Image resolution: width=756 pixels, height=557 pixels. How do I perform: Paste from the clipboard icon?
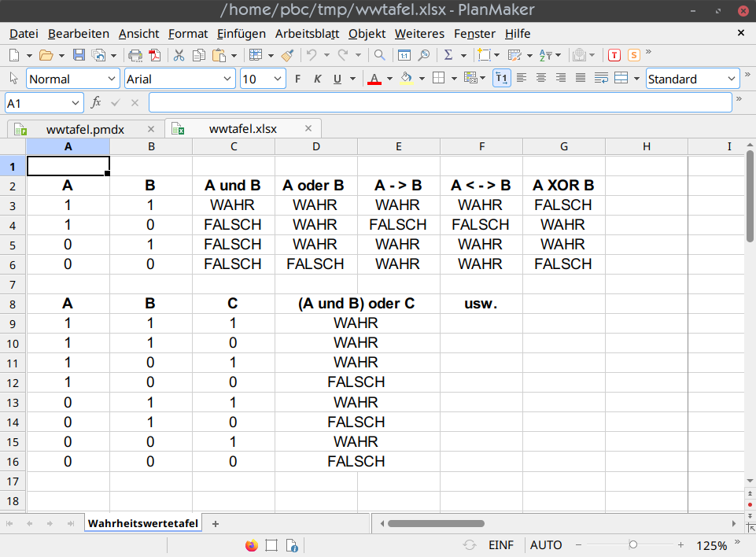(x=219, y=55)
